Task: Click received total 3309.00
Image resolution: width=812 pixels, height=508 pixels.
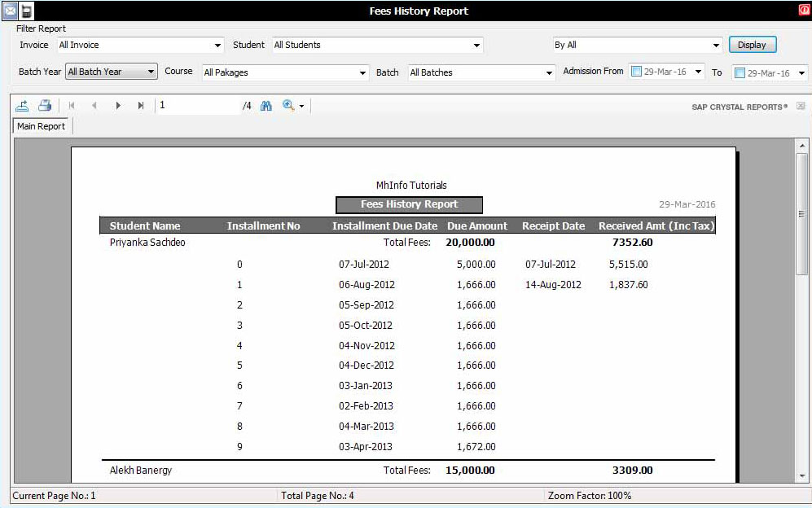Action: click(x=632, y=471)
